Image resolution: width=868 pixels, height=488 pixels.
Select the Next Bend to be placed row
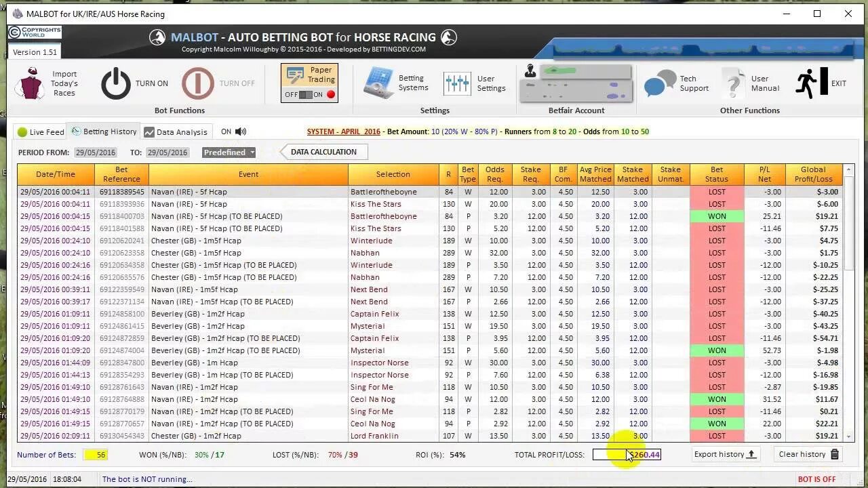click(x=430, y=302)
